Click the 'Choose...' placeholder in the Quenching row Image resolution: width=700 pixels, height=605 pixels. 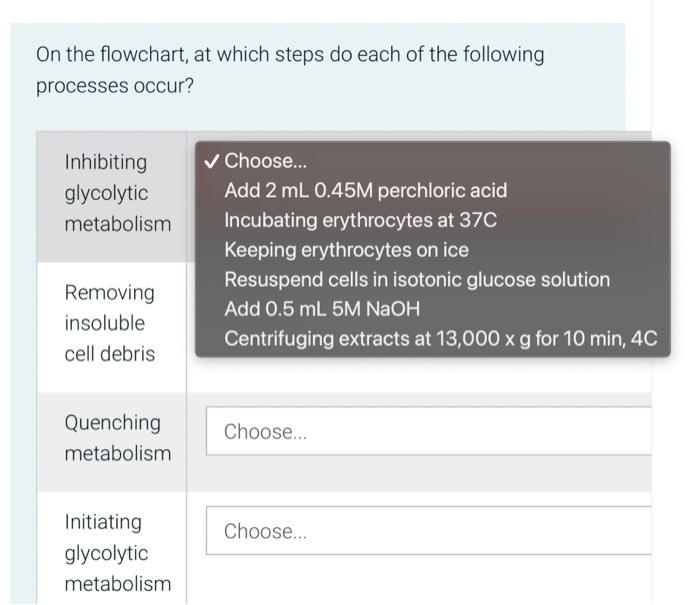point(265,432)
